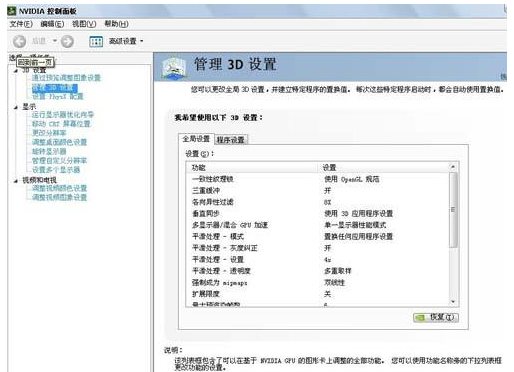514x372 pixels.
Task: Click the 置换任何应用程序设置 value
Action: (358, 237)
